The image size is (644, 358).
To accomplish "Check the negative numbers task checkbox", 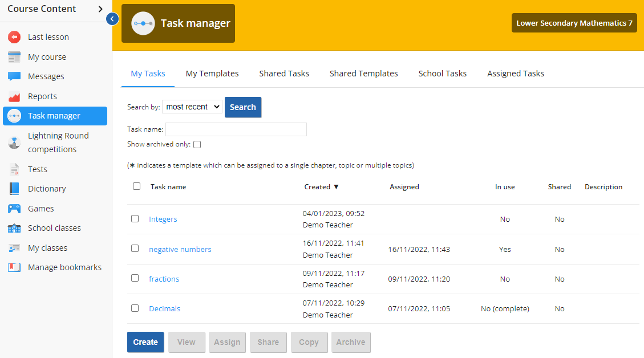I will 135,249.
